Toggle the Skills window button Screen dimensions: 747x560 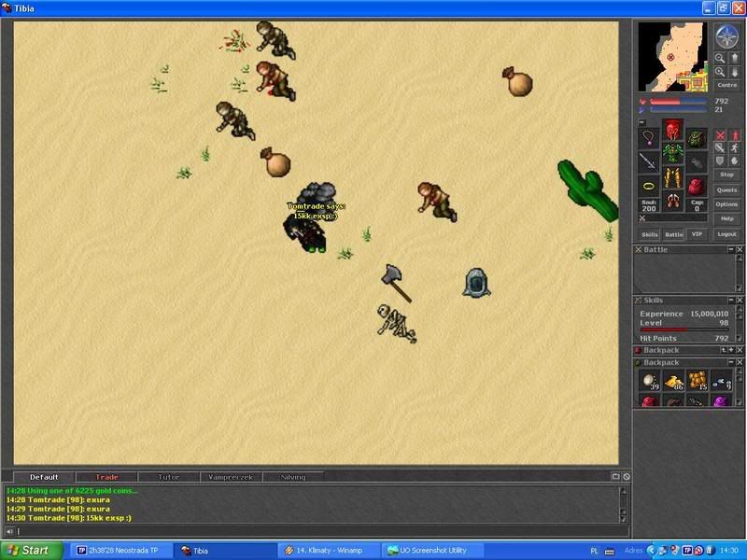(x=649, y=234)
